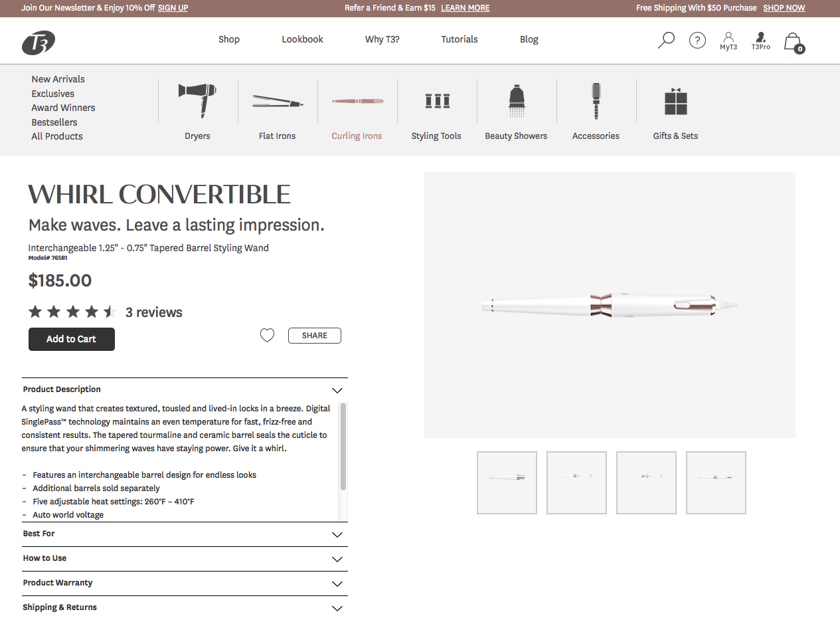Image resolution: width=840 pixels, height=630 pixels.
Task: Select the second product thumbnail
Action: 576,482
